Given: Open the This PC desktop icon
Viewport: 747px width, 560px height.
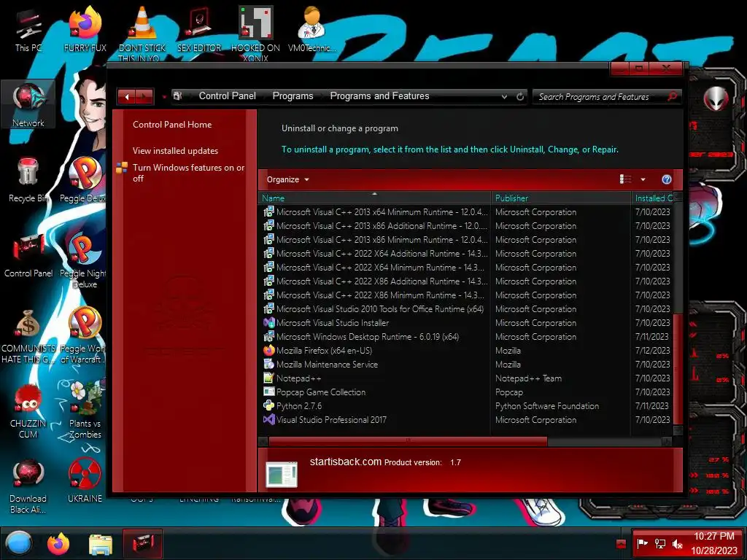Looking at the screenshot, I should (28, 31).
